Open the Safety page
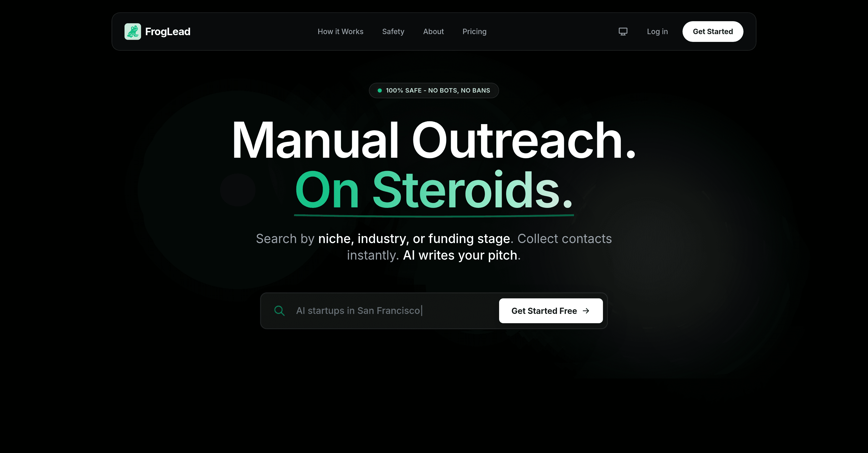This screenshot has height=453, width=868. click(x=393, y=31)
